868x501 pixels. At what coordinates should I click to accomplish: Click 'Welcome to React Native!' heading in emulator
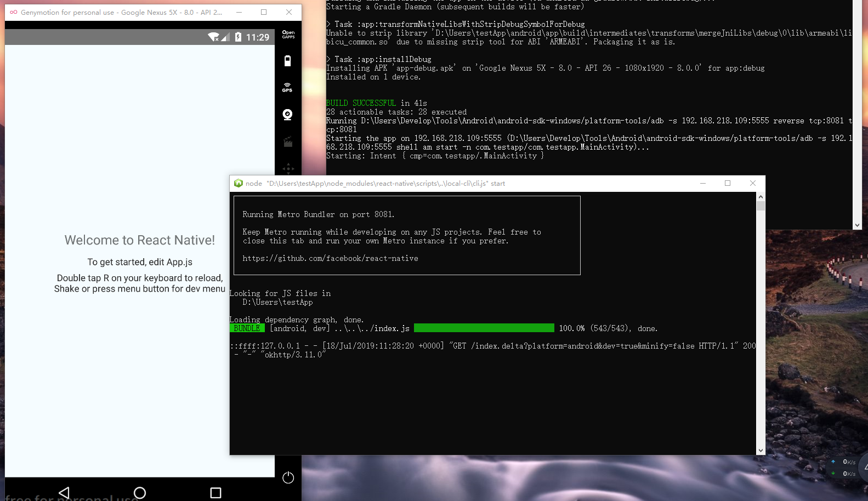(x=140, y=240)
